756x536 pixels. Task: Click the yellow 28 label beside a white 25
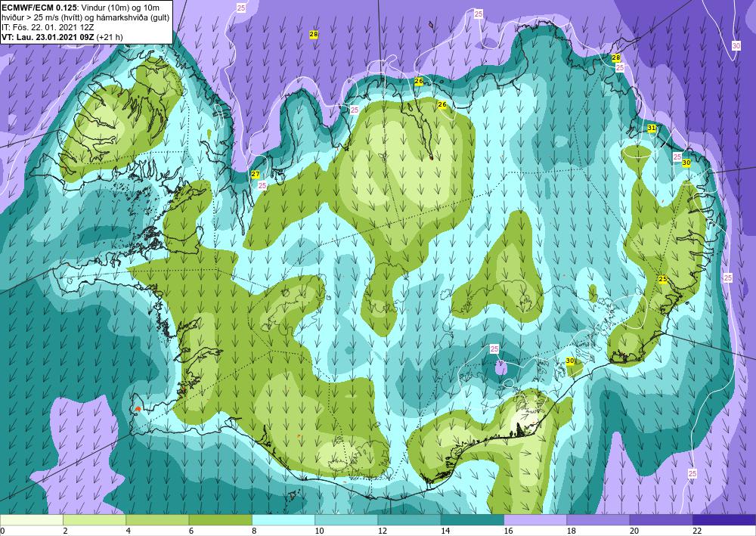point(615,58)
